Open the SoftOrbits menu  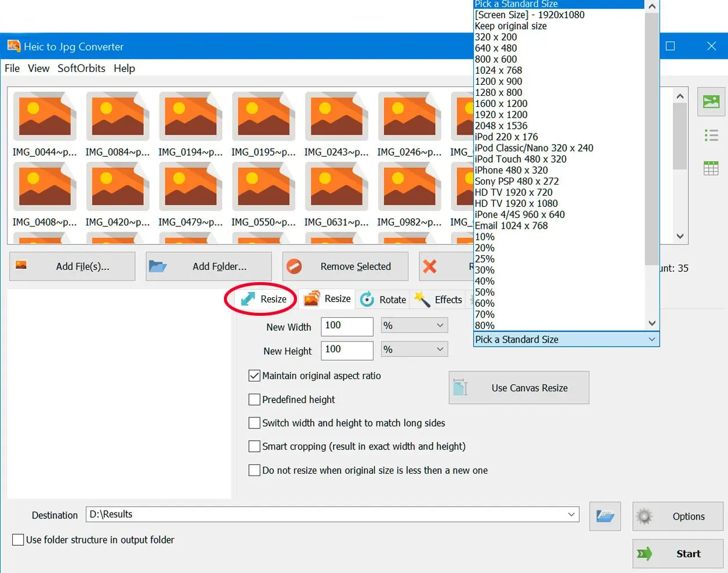point(81,69)
